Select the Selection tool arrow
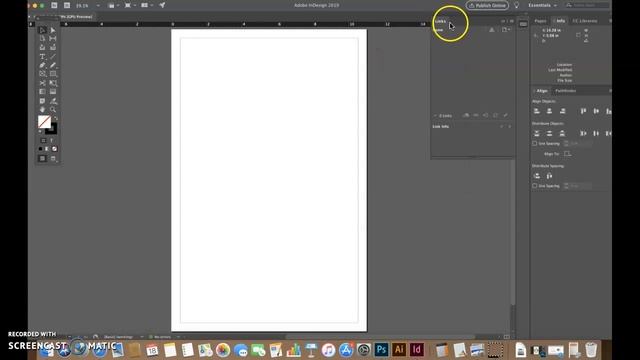The height and width of the screenshot is (360, 640). tap(42, 30)
